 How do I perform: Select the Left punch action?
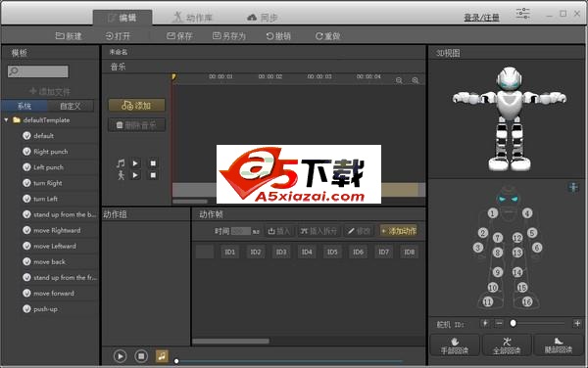48,167
